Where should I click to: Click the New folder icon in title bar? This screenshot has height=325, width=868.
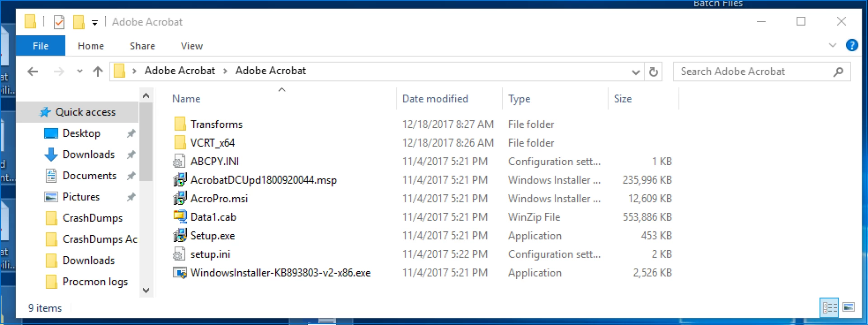[x=79, y=22]
